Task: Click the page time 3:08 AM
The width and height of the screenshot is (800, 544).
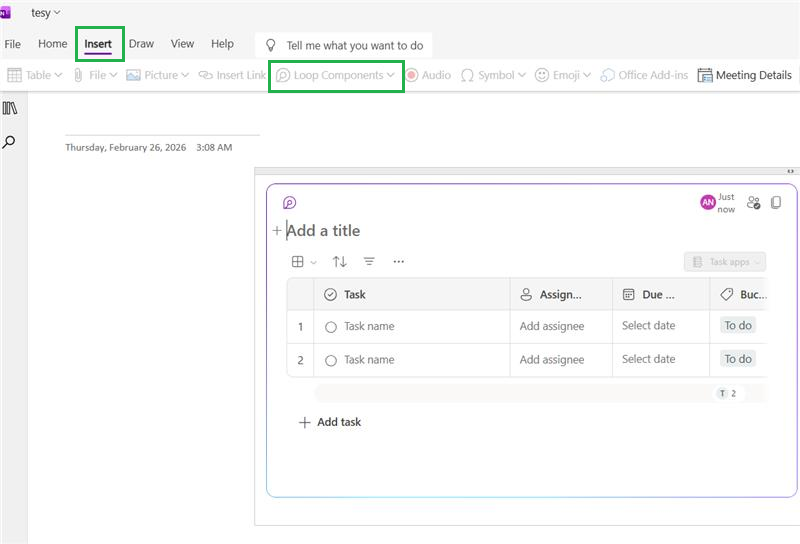Action: (214, 147)
